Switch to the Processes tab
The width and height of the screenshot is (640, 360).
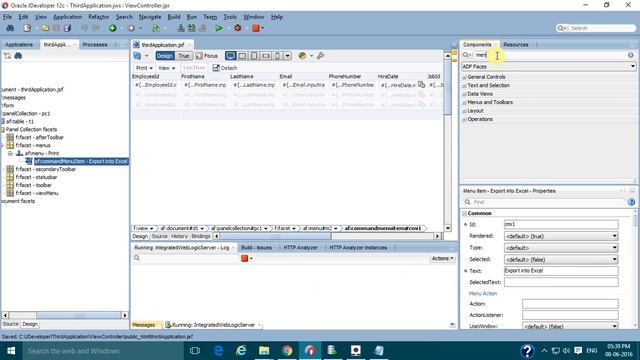pos(95,44)
